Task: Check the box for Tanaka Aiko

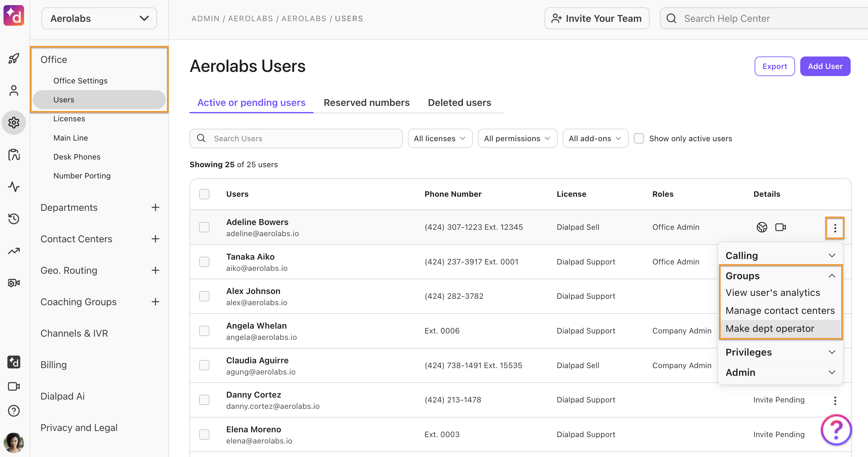Action: pos(204,262)
